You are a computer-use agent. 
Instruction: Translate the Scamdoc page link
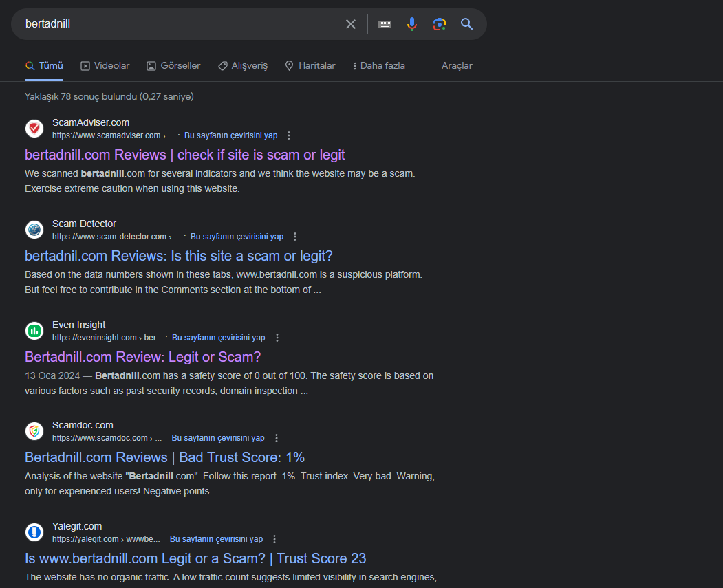point(218,438)
